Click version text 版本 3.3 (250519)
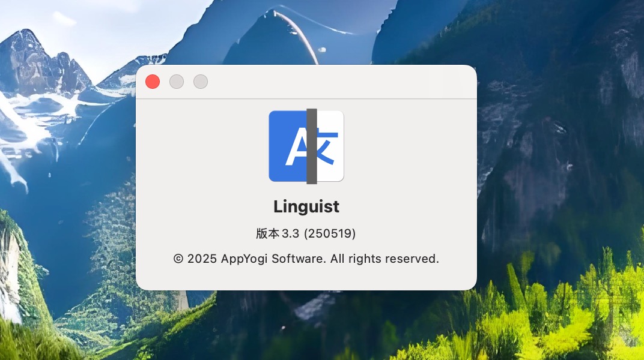644x360 pixels. [306, 233]
